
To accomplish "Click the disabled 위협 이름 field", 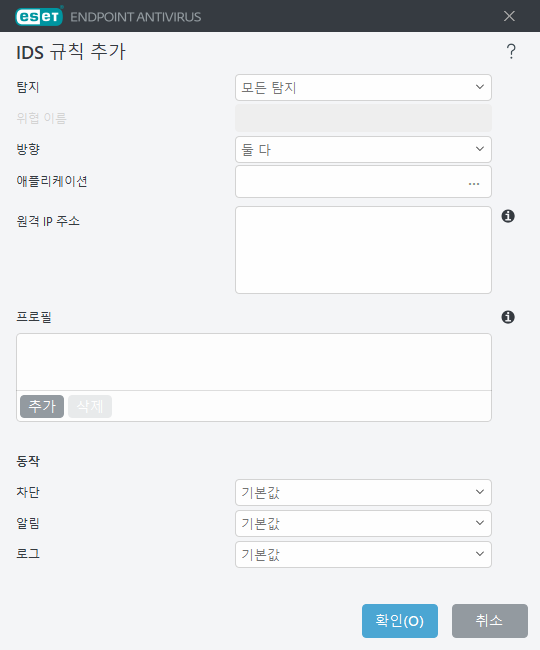I will (363, 118).
